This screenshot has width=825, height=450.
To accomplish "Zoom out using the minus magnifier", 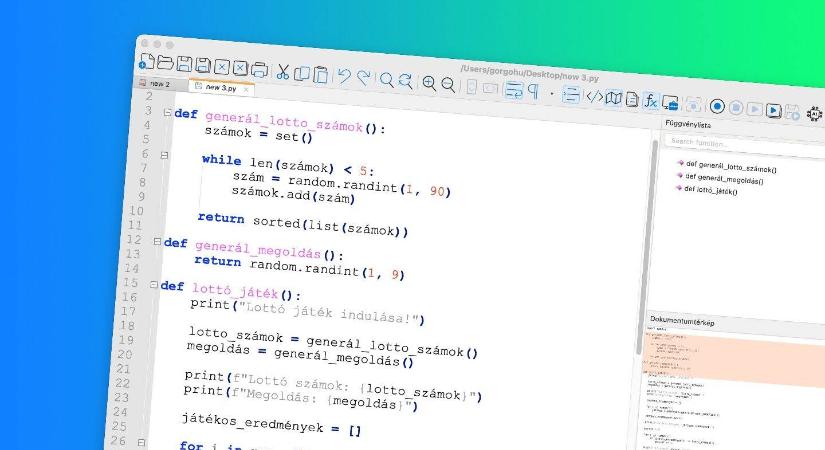I will pyautogui.click(x=448, y=85).
